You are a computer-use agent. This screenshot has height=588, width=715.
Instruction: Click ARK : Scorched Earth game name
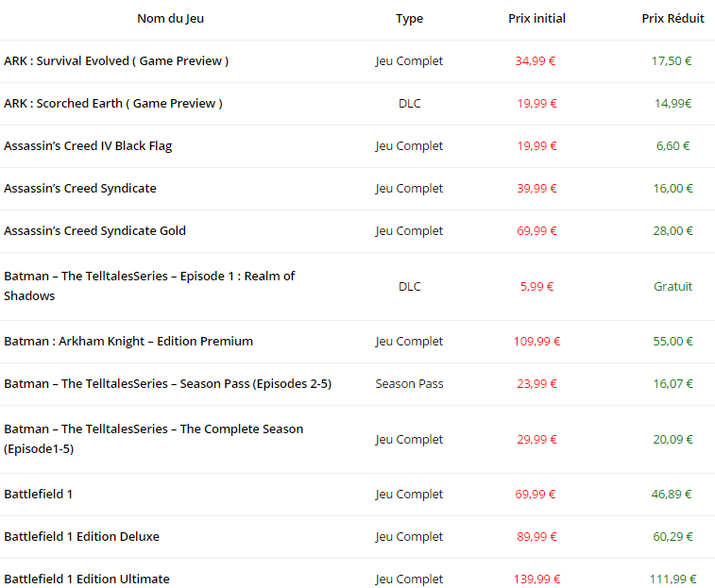tap(113, 104)
